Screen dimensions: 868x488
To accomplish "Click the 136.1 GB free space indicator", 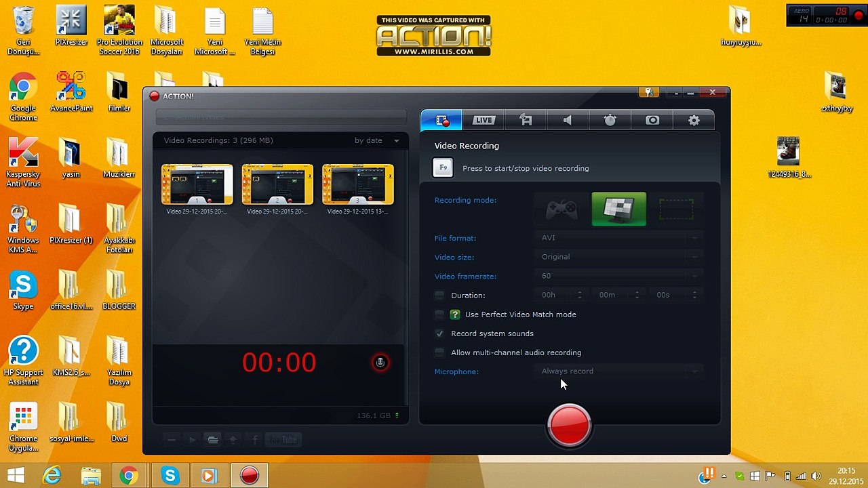I will coord(378,415).
